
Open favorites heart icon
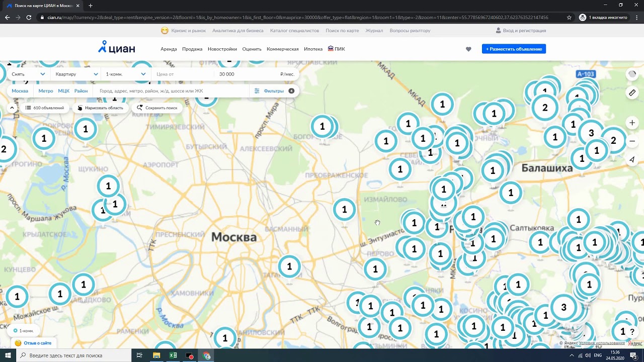pos(468,49)
